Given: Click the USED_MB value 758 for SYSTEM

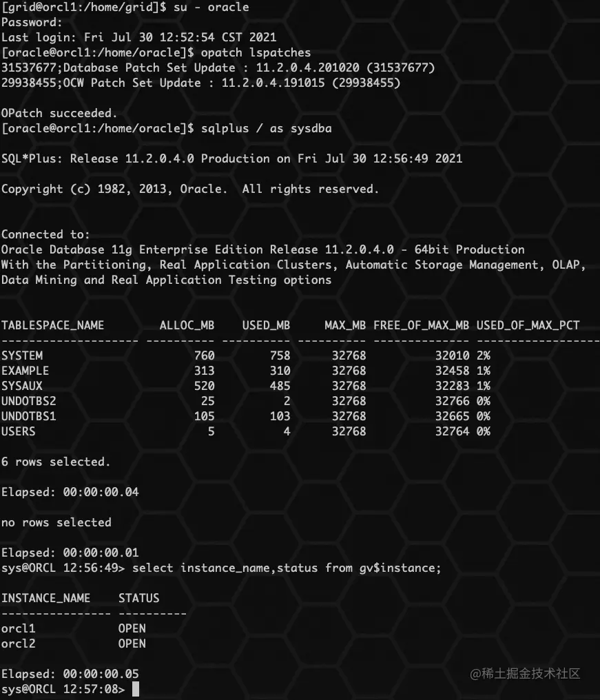Looking at the screenshot, I should pos(280,356).
